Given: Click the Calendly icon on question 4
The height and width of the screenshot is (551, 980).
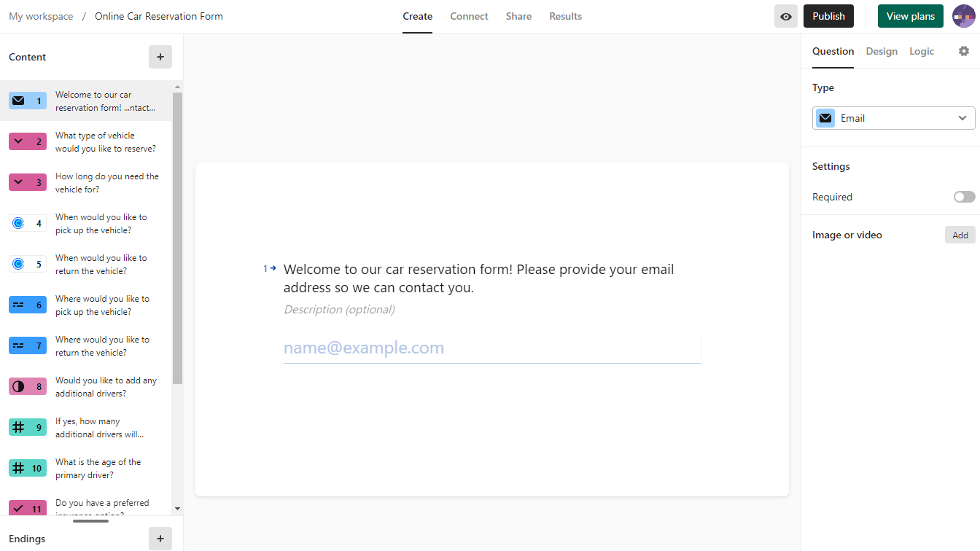Looking at the screenshot, I should pos(19,223).
